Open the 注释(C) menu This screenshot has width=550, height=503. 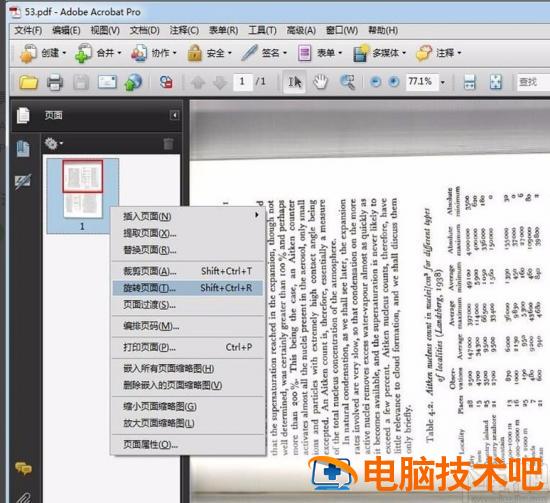pos(184,31)
